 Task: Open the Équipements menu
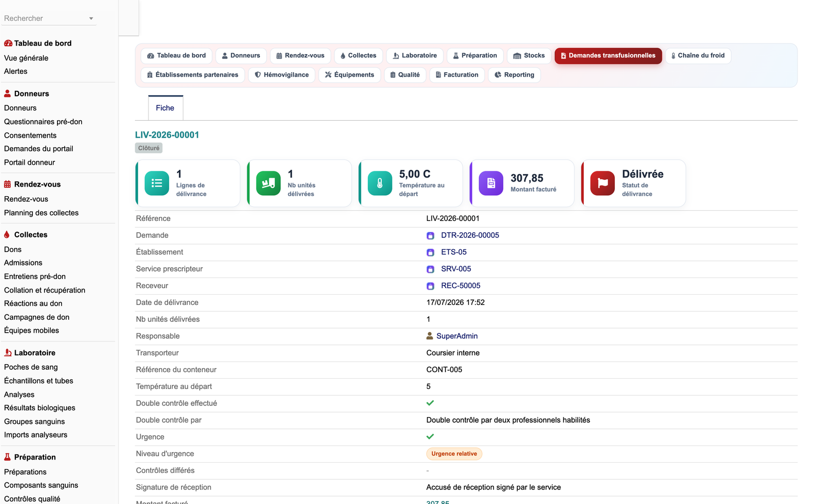[350, 75]
